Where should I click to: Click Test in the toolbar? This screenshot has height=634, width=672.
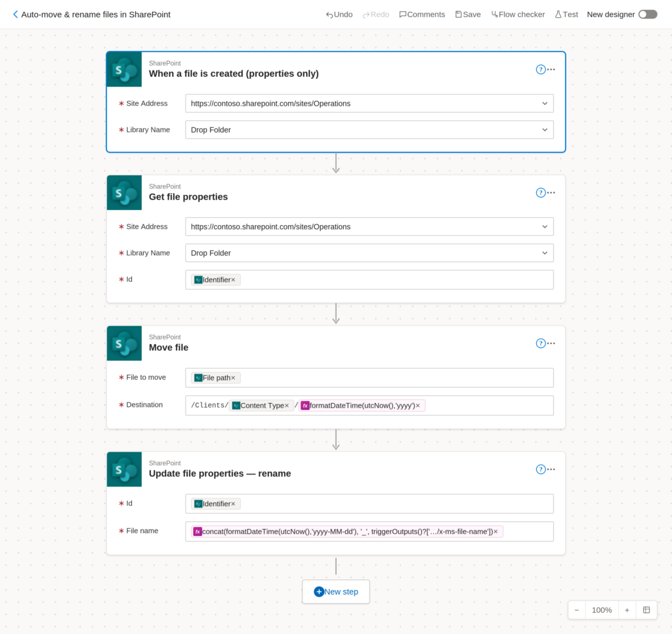[x=566, y=14]
